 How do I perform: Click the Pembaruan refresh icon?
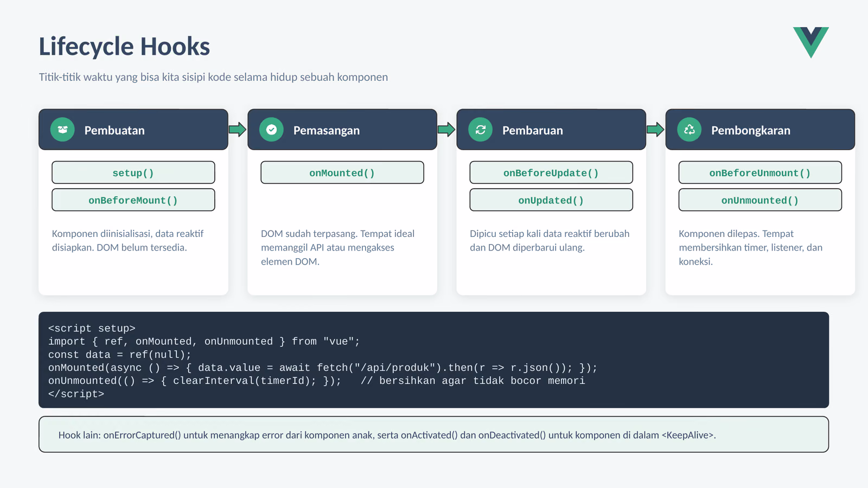tap(480, 130)
